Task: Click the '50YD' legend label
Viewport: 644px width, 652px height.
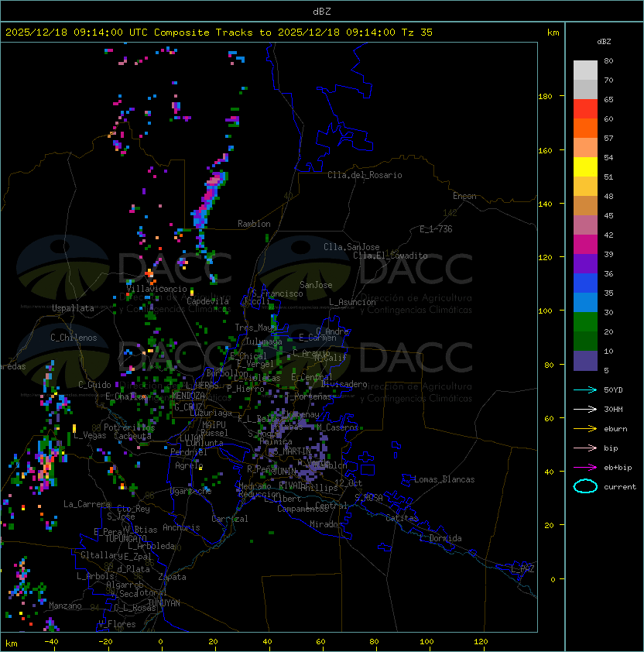Action: (613, 389)
